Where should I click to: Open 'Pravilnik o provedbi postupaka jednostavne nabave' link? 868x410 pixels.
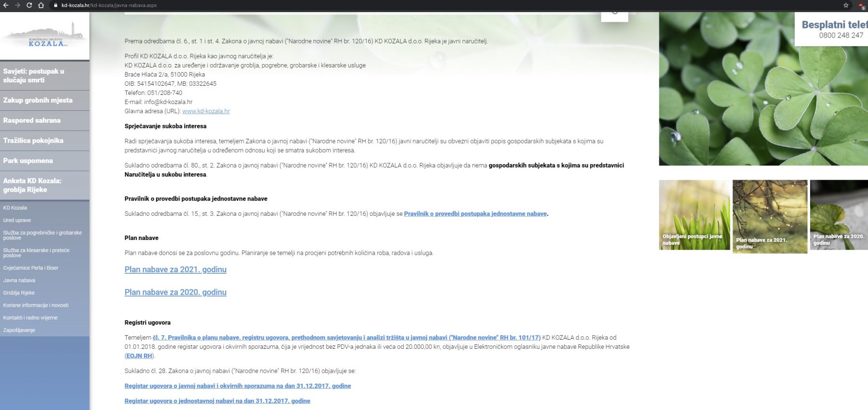click(475, 214)
